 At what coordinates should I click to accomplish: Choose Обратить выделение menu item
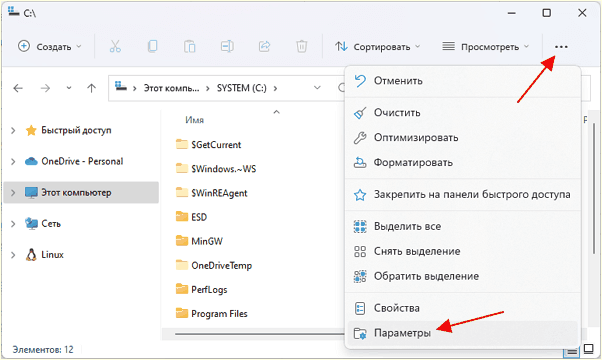click(463, 276)
